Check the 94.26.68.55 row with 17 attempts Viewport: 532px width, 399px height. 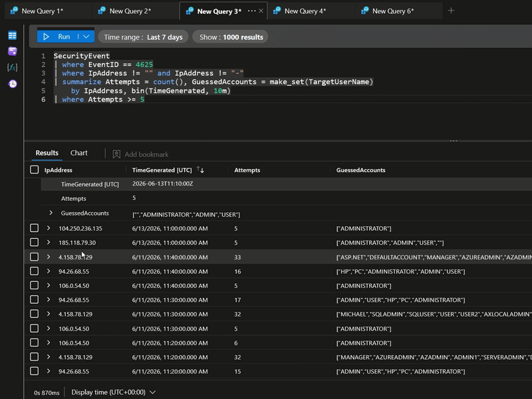click(35, 300)
